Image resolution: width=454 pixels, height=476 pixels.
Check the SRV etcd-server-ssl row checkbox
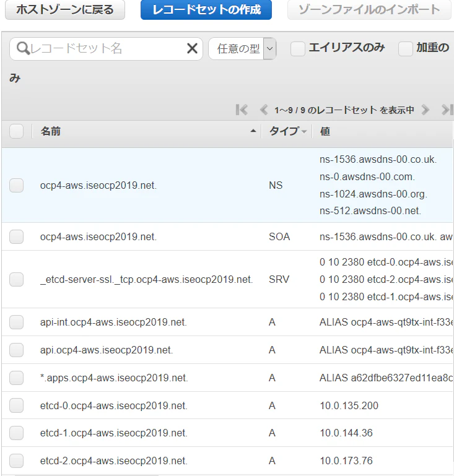[x=16, y=279]
